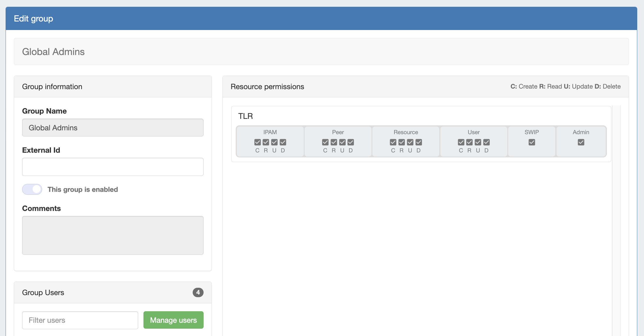Click inside the Comments text area
The image size is (644, 336).
[x=113, y=235]
